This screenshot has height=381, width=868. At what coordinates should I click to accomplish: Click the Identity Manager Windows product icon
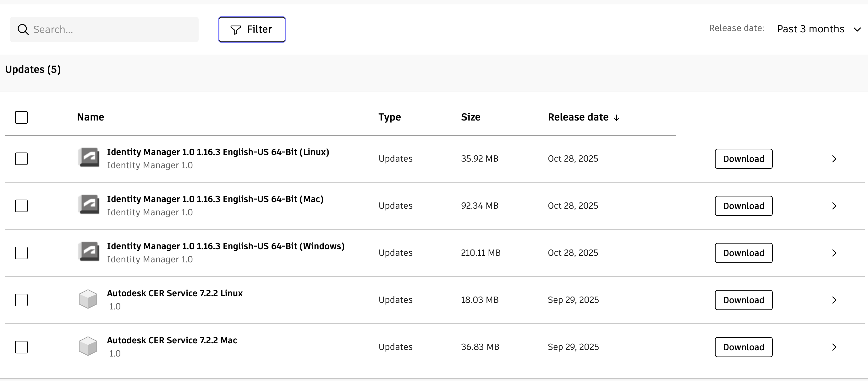89,251
